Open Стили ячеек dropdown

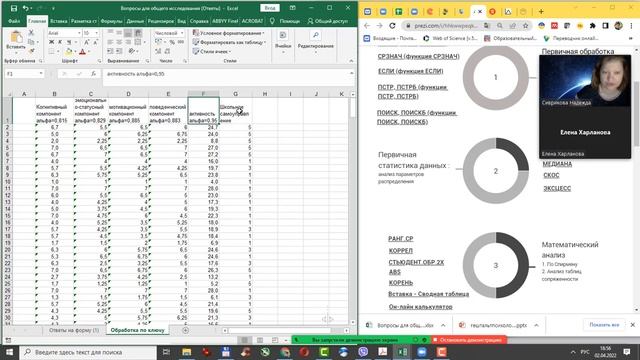[x=212, y=51]
